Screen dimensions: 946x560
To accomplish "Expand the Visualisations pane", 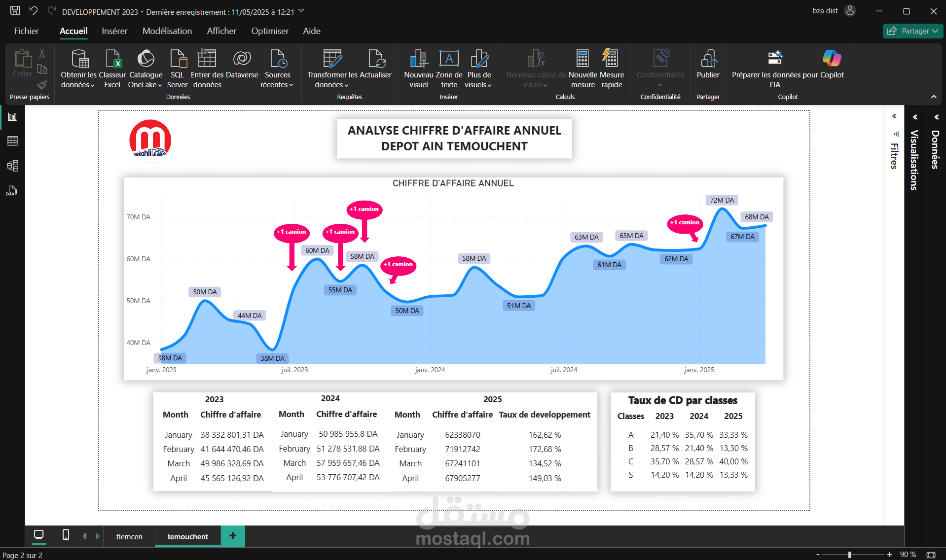I will point(915,117).
